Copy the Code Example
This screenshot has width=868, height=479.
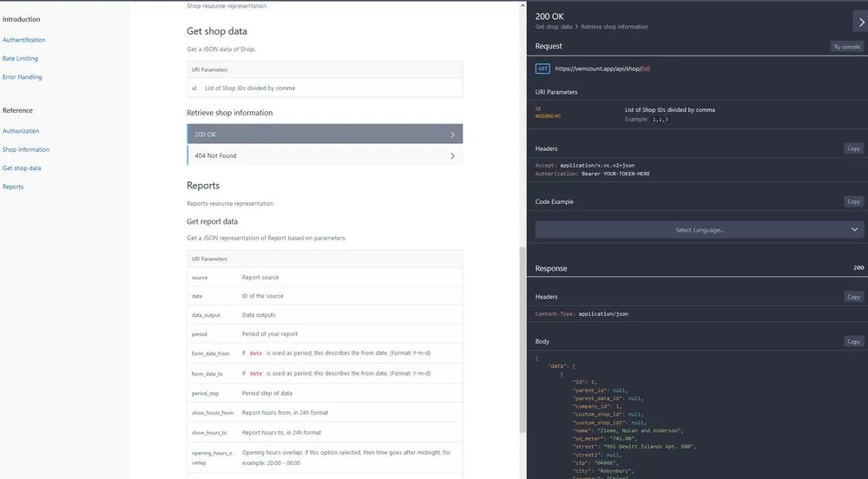(x=853, y=201)
